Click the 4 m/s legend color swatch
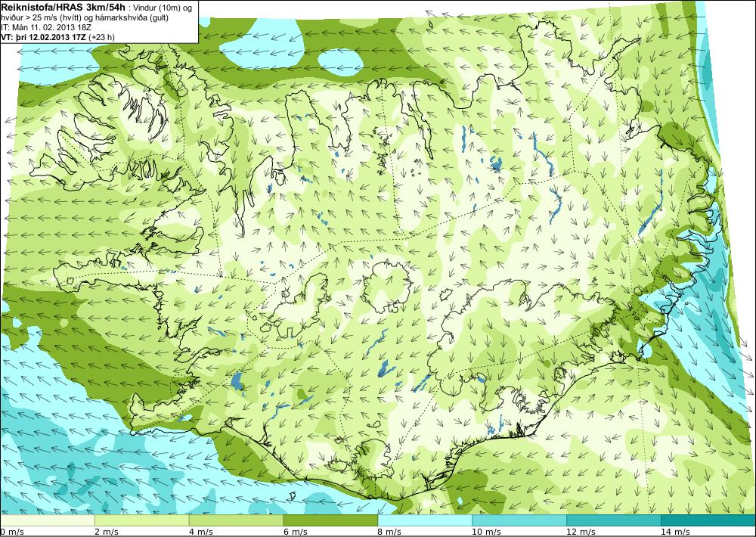The image size is (756, 537). tap(236, 520)
